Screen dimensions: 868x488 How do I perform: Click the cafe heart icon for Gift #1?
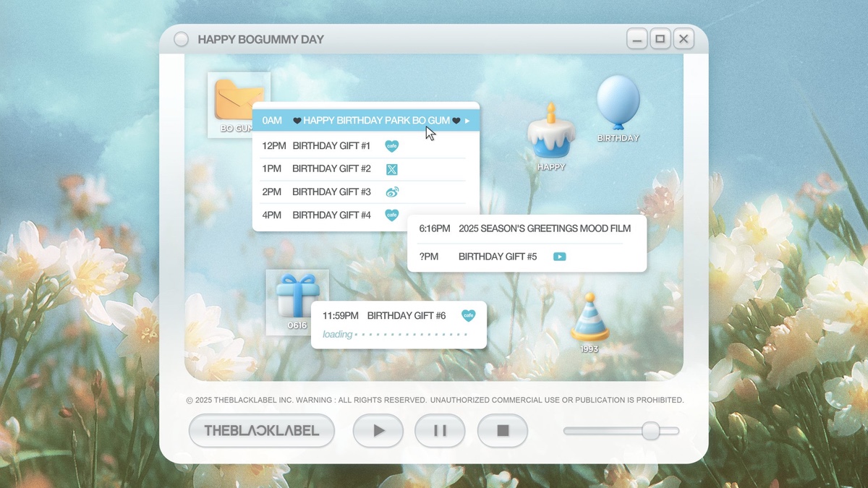pyautogui.click(x=391, y=146)
